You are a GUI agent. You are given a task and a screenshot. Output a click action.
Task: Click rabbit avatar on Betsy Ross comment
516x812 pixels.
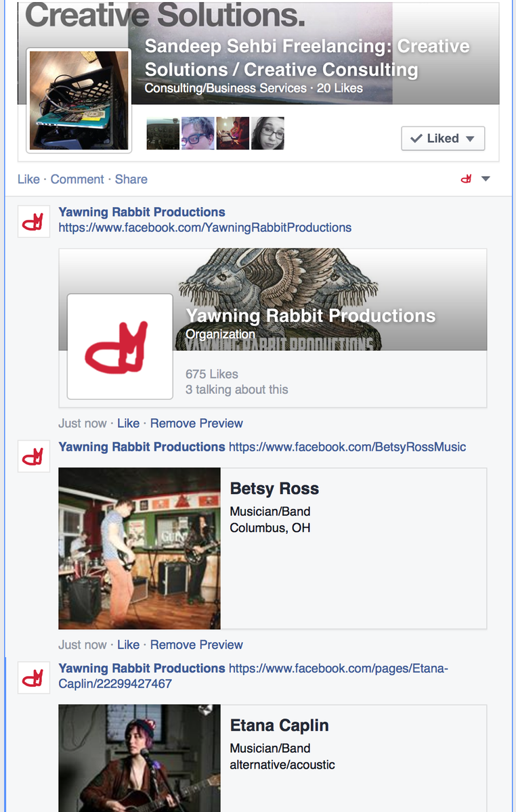(x=34, y=456)
